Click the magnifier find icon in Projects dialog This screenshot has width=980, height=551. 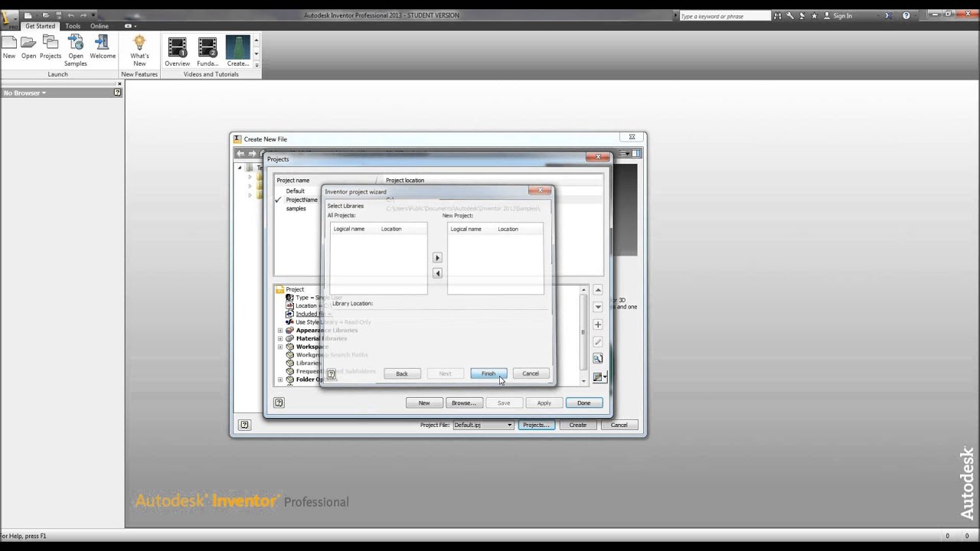tap(598, 359)
